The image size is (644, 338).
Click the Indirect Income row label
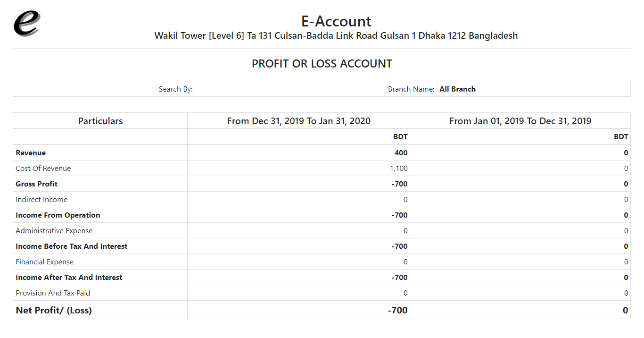tap(41, 200)
